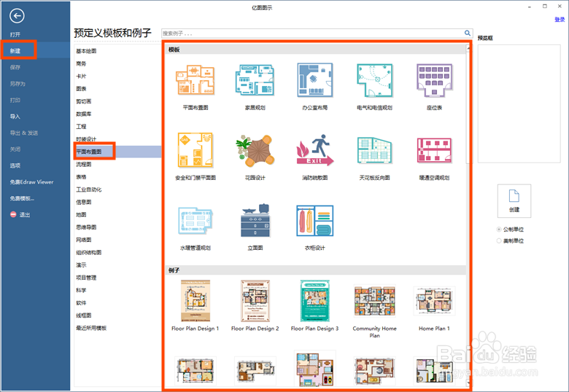The width and height of the screenshot is (569, 392).
Task: Open Floor Plan Design 2 example thumbnail
Action: pos(255,301)
